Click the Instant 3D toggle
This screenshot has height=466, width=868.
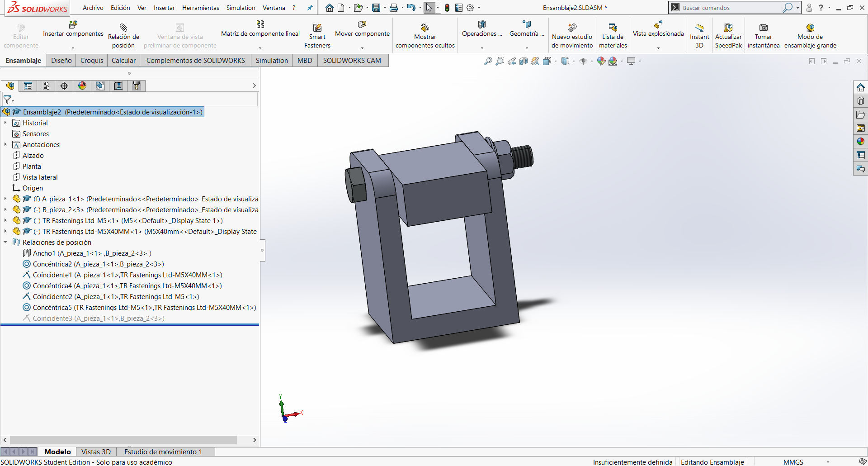pyautogui.click(x=699, y=28)
